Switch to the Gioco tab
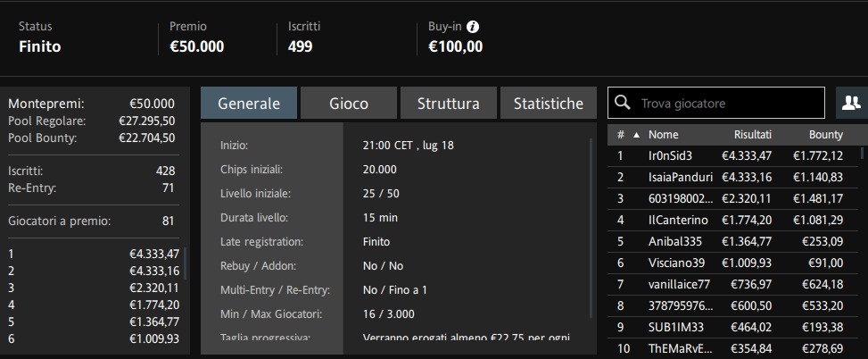Viewport: 868px width, 359px height. coord(349,103)
